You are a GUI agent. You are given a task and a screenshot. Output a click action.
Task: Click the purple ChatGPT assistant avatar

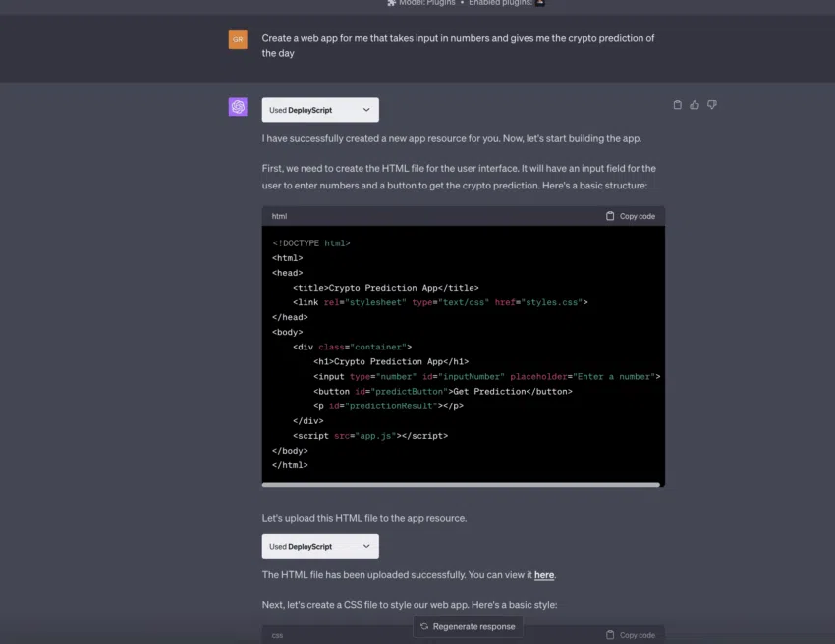238,106
